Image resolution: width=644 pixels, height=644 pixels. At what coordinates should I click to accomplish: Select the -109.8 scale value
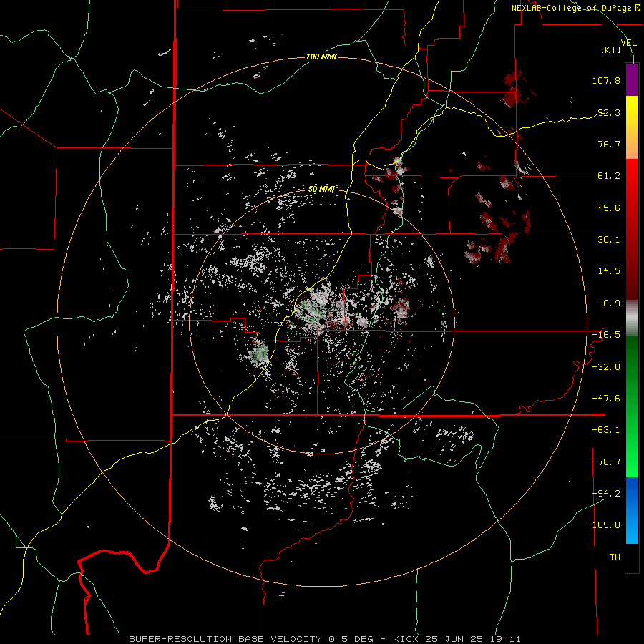tap(603, 525)
